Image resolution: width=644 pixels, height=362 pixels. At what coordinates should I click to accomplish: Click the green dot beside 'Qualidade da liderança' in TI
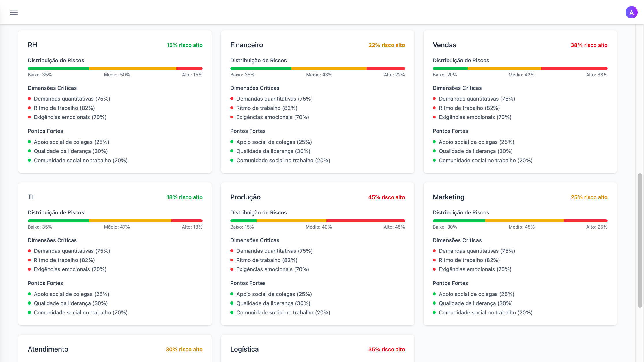pyautogui.click(x=29, y=303)
